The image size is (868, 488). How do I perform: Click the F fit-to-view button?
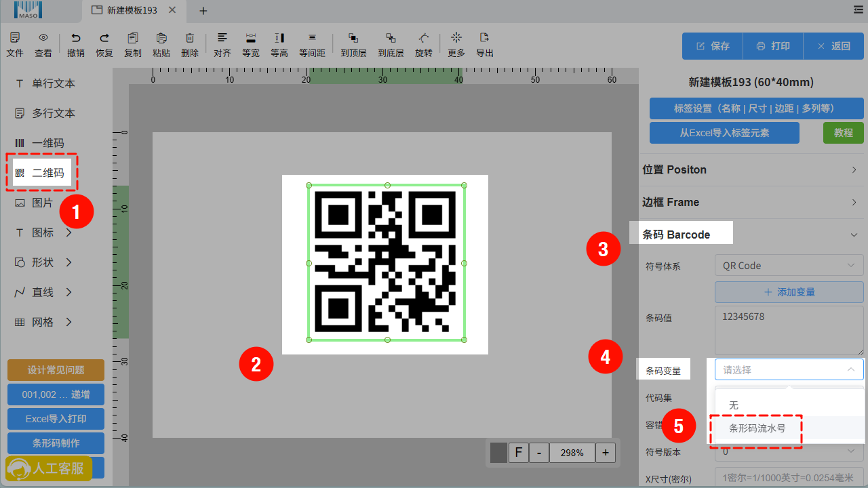pyautogui.click(x=519, y=452)
